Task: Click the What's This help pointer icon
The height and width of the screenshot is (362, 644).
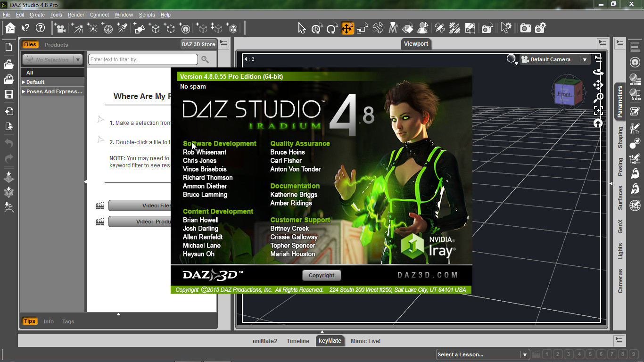Action: 25,28
